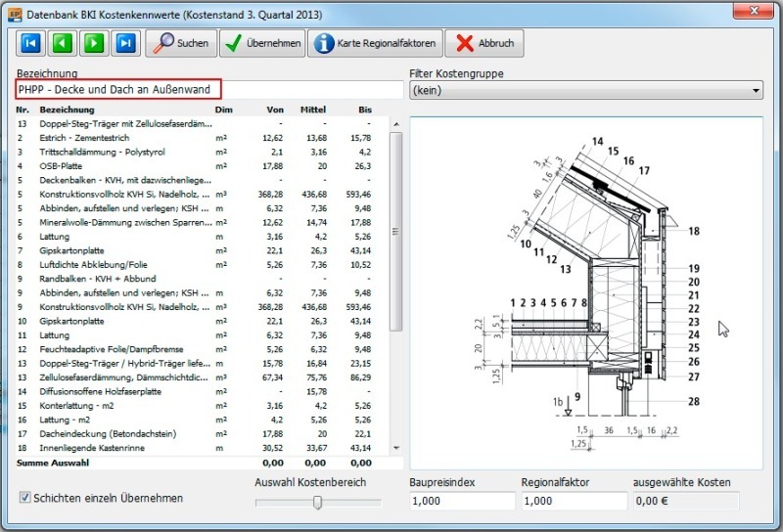The image size is (783, 532).
Task: Cancel dialog with the Abbruch button
Action: (x=486, y=43)
